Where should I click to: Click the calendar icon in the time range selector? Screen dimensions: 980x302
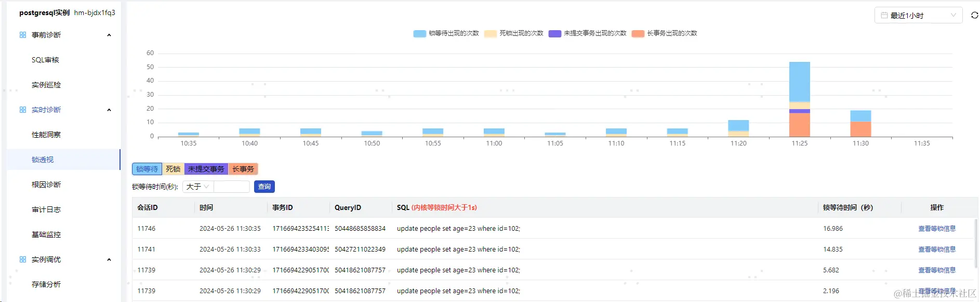pyautogui.click(x=884, y=16)
